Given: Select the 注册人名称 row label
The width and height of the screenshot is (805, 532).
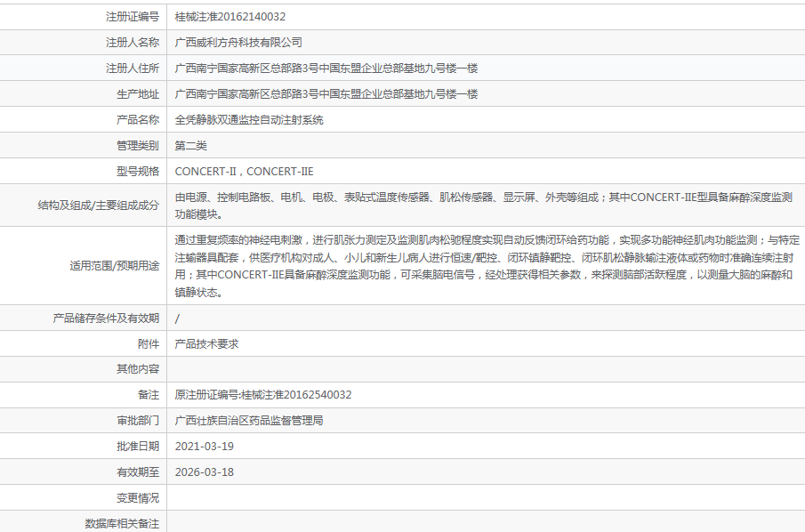Looking at the screenshot, I should [133, 42].
